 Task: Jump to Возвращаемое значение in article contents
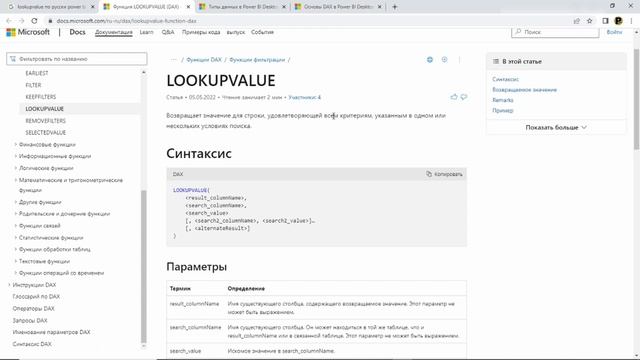click(524, 90)
